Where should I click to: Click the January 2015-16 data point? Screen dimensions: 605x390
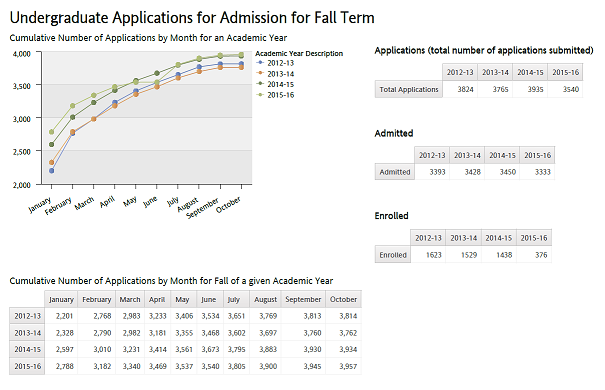[x=52, y=132]
